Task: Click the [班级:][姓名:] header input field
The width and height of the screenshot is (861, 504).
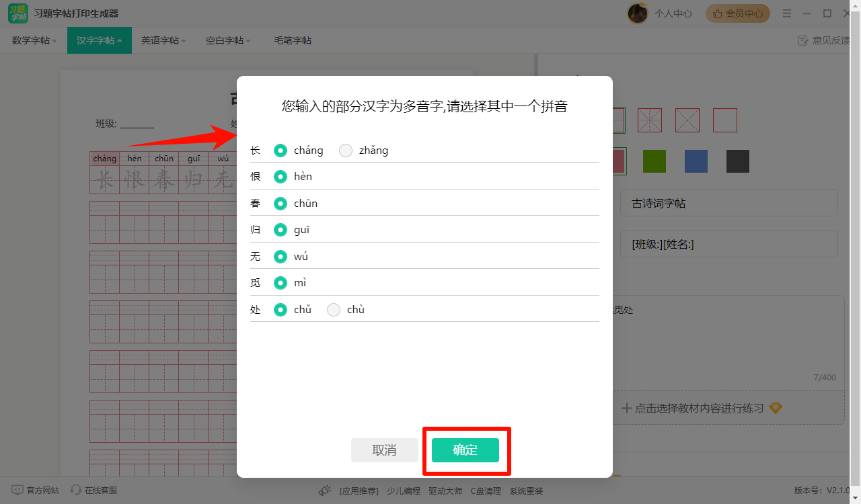Action: [x=729, y=244]
